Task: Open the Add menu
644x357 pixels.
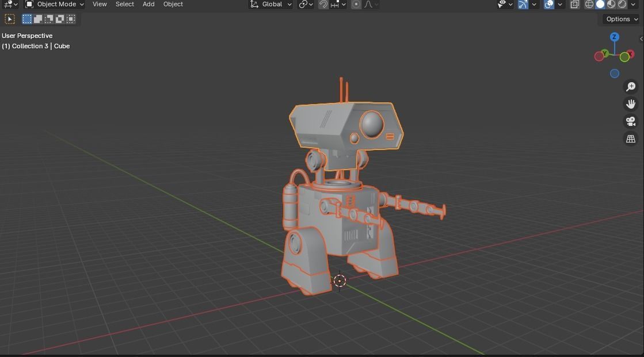Action: (148, 4)
